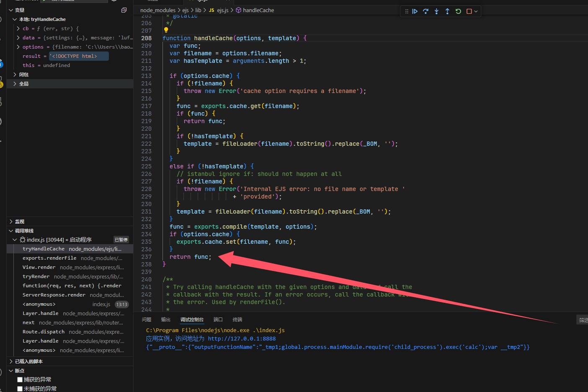This screenshot has width=588, height=392.
Task: Enable the 捕获的异常 breakpoint checkbox
Action: point(20,379)
